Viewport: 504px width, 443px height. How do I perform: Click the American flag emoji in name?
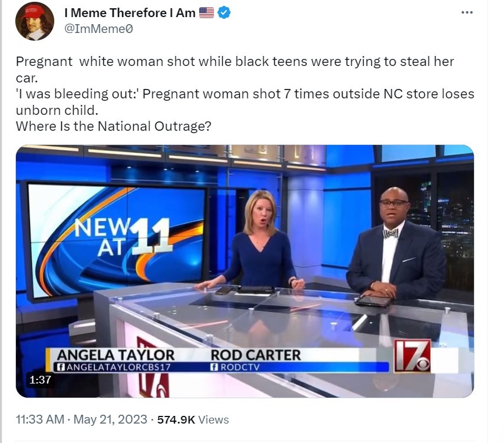pyautogui.click(x=206, y=12)
